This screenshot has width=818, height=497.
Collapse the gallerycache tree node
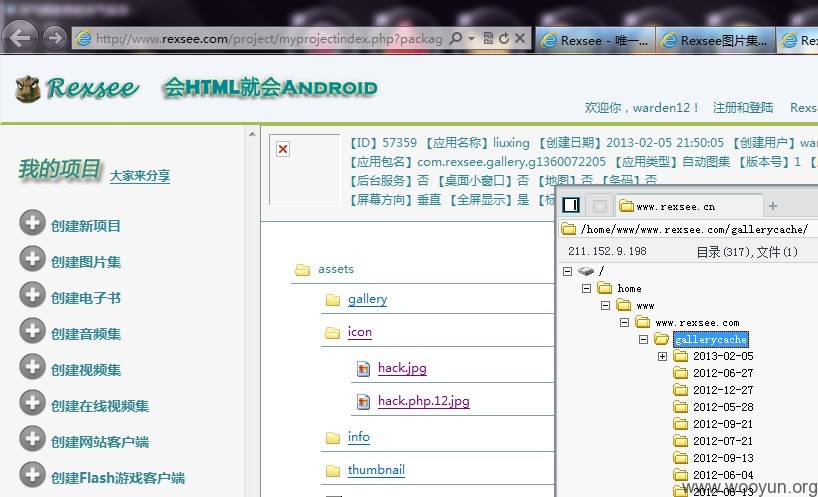[643, 340]
